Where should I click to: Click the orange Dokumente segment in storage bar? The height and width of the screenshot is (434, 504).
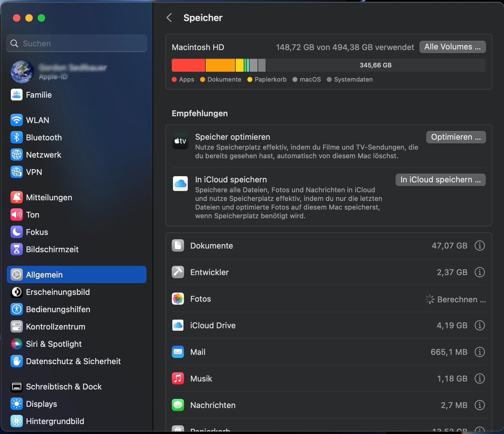pyautogui.click(x=220, y=65)
